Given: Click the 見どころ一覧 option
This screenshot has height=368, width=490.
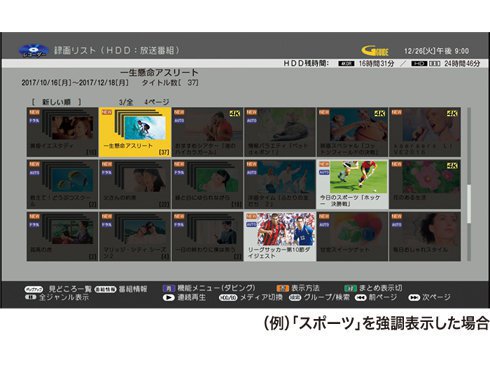Looking at the screenshot, I should click(x=58, y=289).
